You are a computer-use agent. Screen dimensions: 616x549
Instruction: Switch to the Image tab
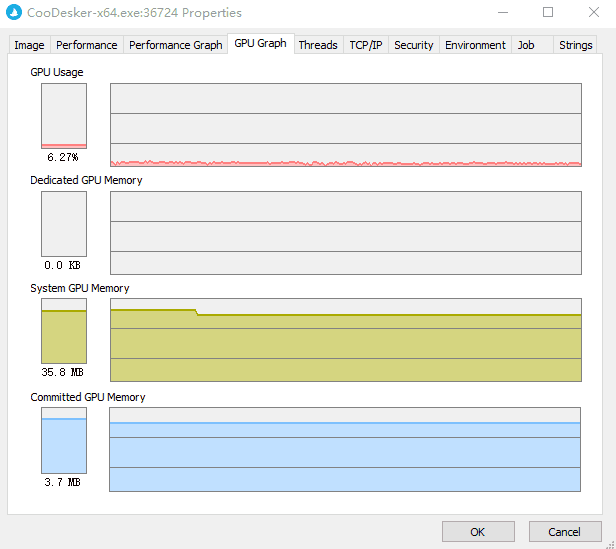point(29,45)
